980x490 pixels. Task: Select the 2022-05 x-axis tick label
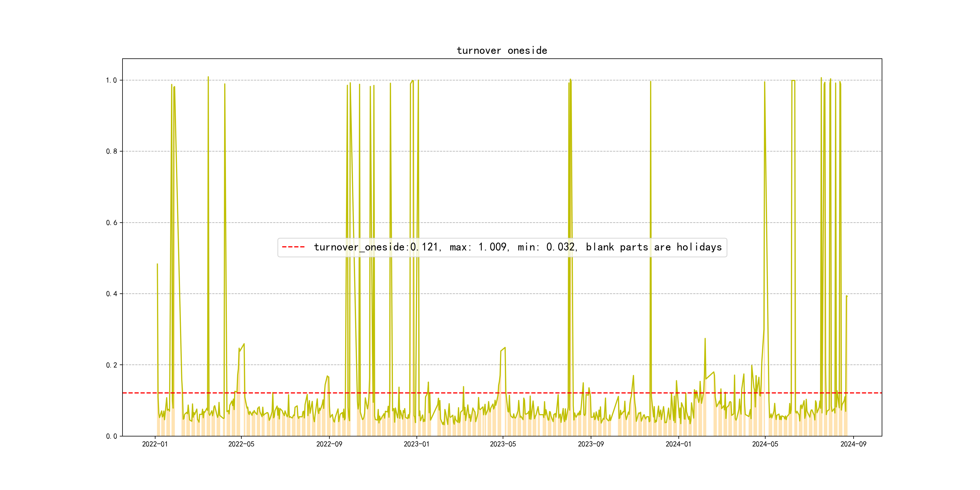241,444
